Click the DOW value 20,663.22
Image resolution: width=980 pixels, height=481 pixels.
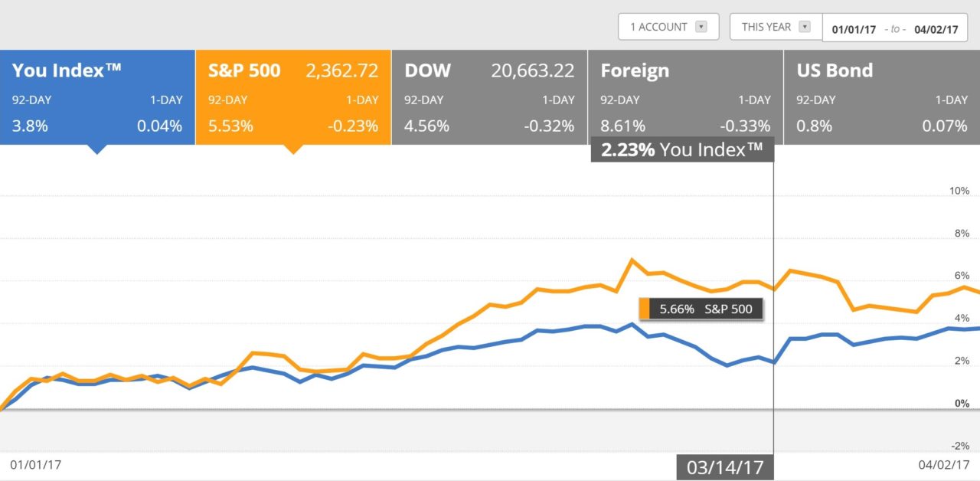click(x=532, y=71)
